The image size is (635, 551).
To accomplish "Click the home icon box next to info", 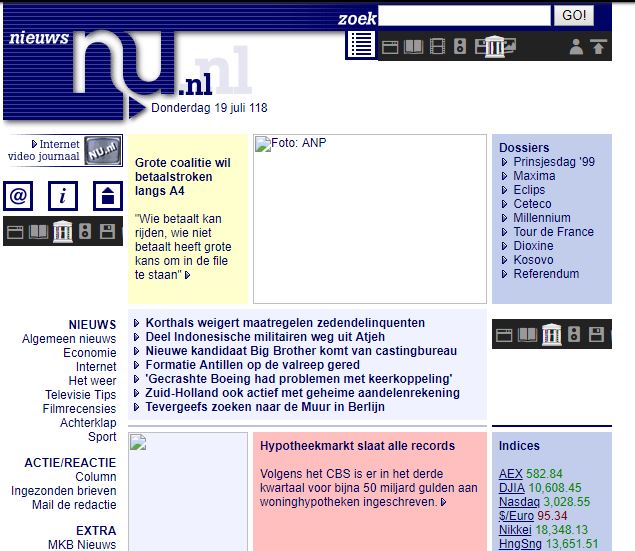I will click(108, 196).
